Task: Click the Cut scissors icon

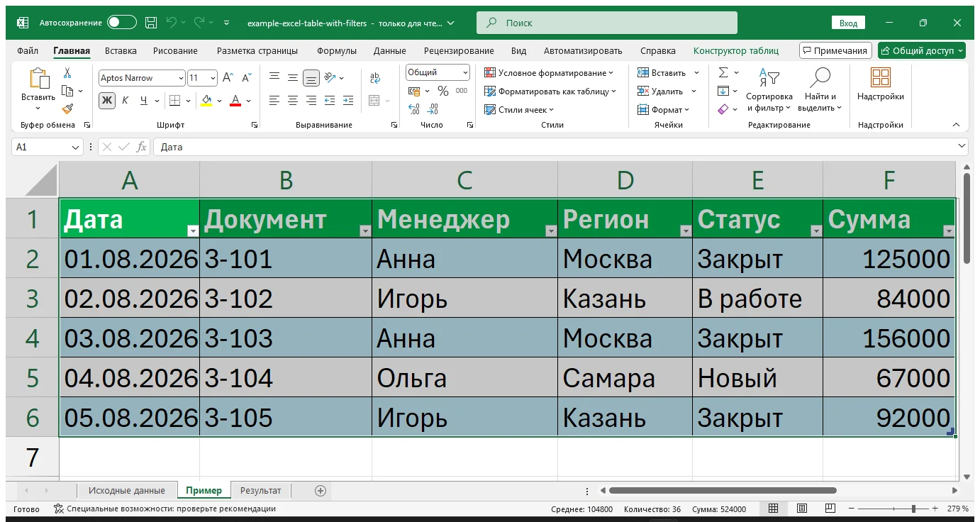Action: tap(67, 73)
